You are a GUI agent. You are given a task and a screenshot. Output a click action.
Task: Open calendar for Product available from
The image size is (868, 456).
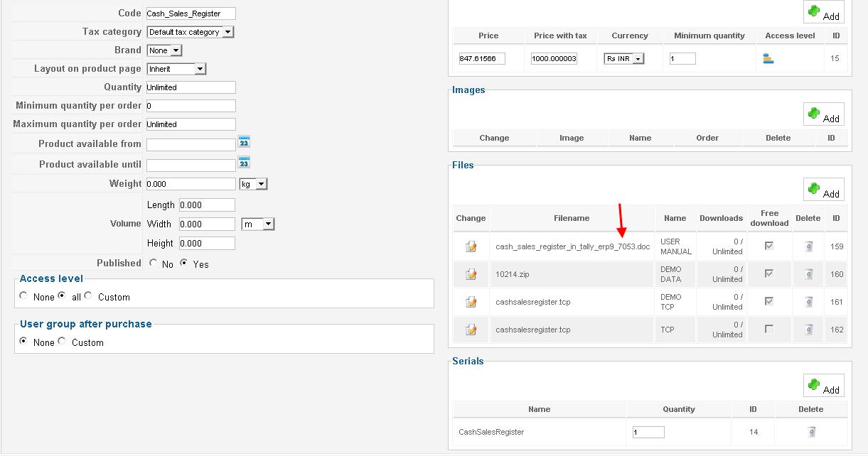click(245, 142)
